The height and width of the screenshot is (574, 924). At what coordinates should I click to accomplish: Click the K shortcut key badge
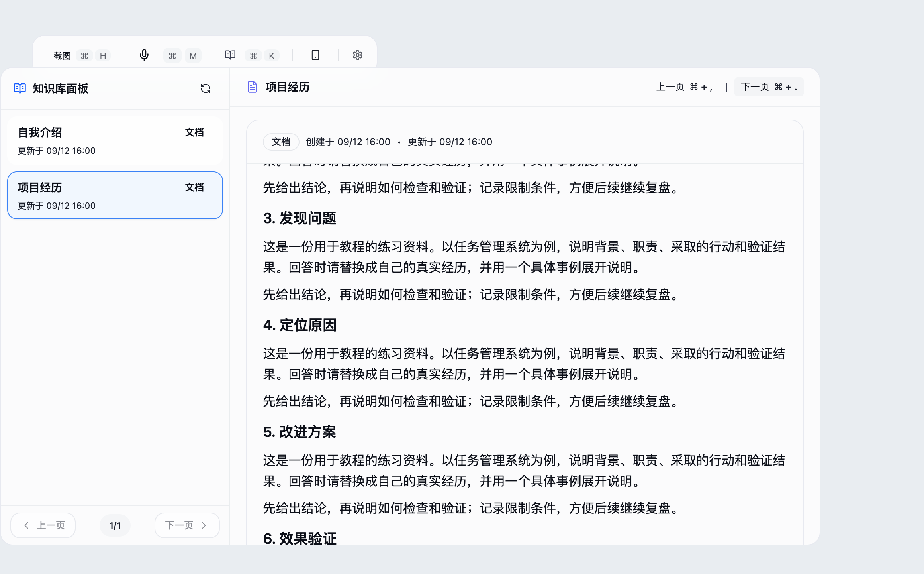point(272,55)
